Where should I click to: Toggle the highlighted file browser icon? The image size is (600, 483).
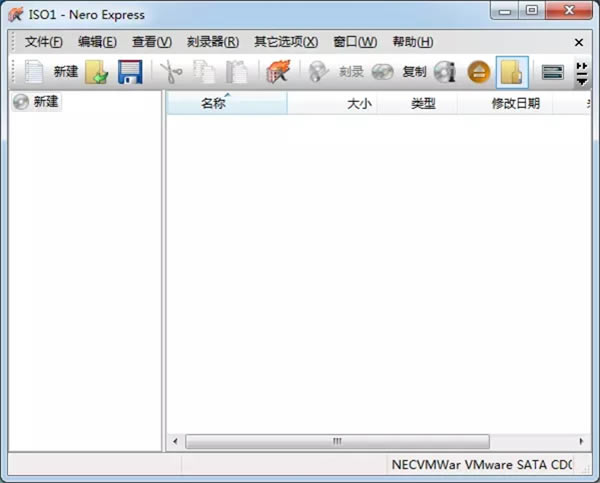[512, 72]
